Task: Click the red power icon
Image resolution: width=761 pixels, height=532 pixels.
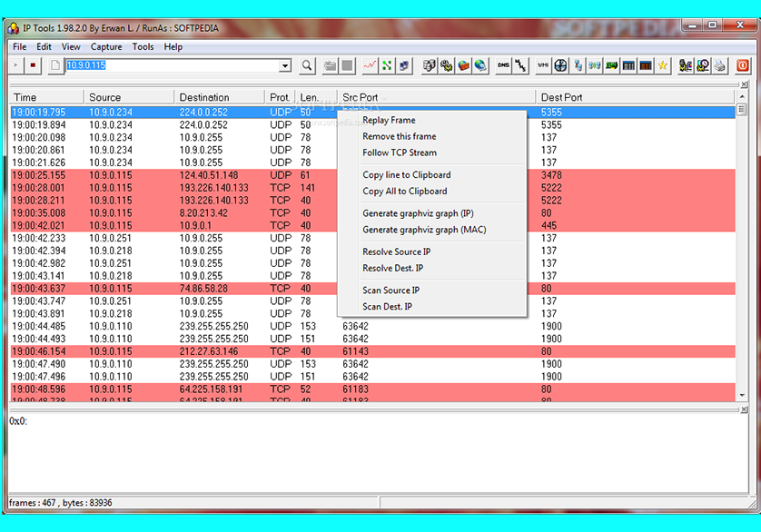Action: point(742,65)
